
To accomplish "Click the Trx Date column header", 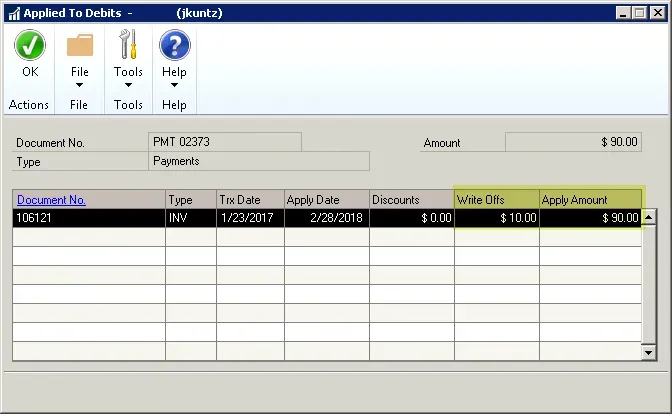I will pos(250,200).
